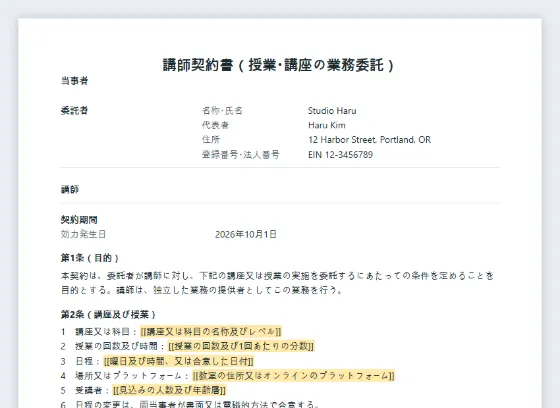Click the 第1条（目的） heading
Image resolution: width=560 pixels, height=408 pixels.
(x=90, y=258)
